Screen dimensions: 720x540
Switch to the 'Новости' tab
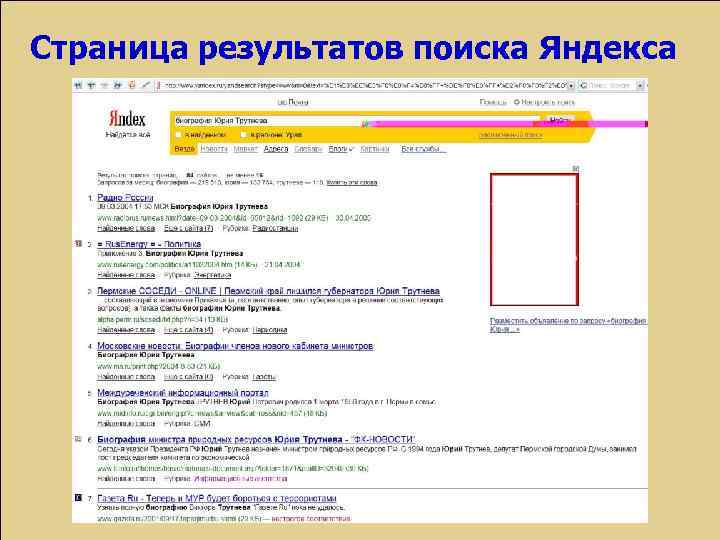(214, 149)
